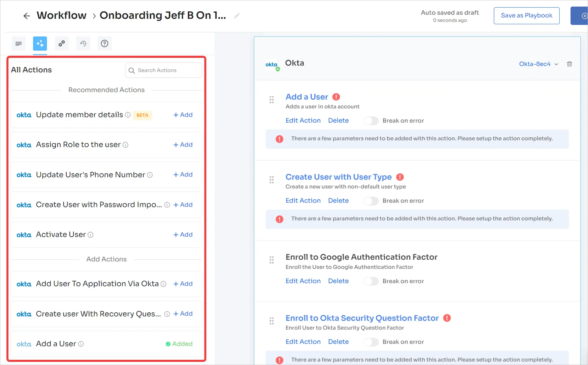
Task: Click Delete for Enroll to Okta Security Question Factor
Action: 338,342
